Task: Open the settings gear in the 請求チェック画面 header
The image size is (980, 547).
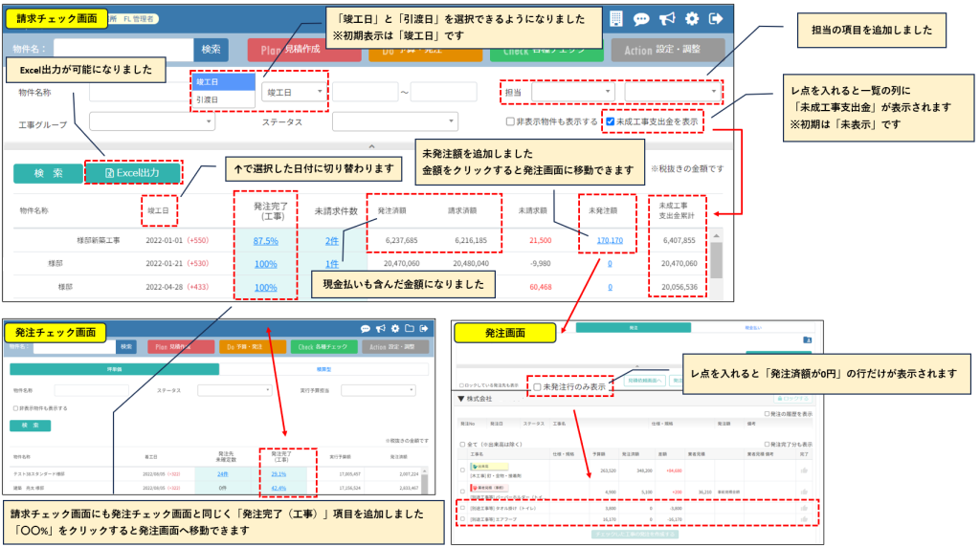Action: (x=692, y=19)
